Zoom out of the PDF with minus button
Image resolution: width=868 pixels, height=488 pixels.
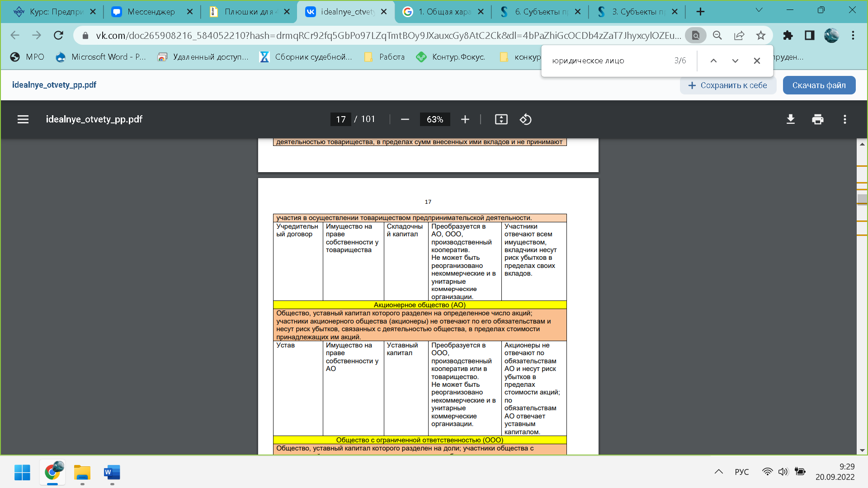[x=405, y=119]
